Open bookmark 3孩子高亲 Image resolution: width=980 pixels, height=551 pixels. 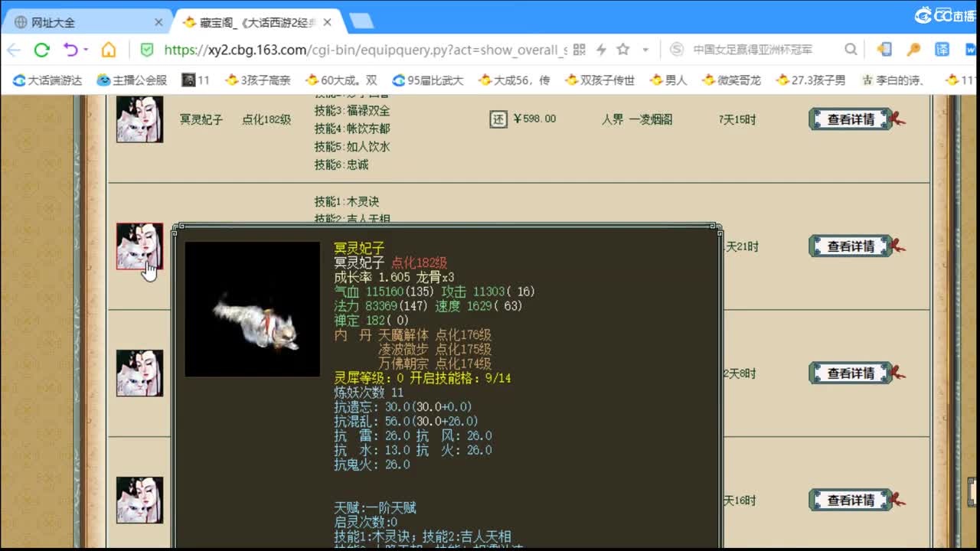point(258,80)
